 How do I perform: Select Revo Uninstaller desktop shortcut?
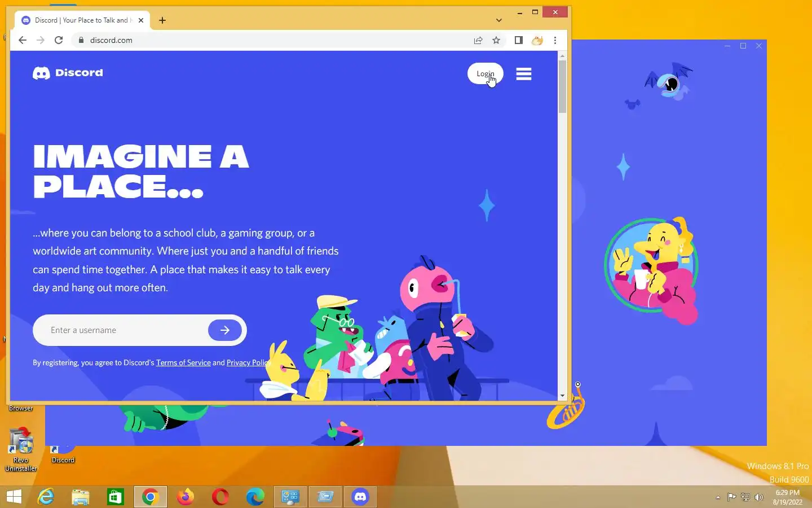(21, 450)
